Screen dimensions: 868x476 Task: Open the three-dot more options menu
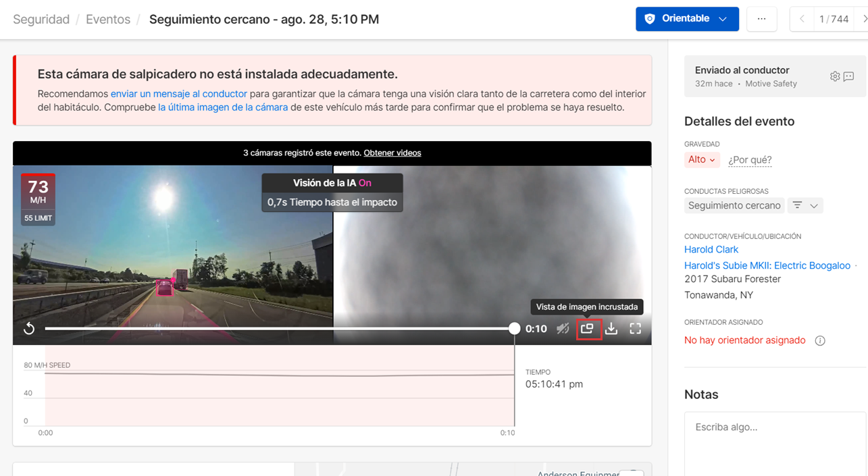point(761,19)
